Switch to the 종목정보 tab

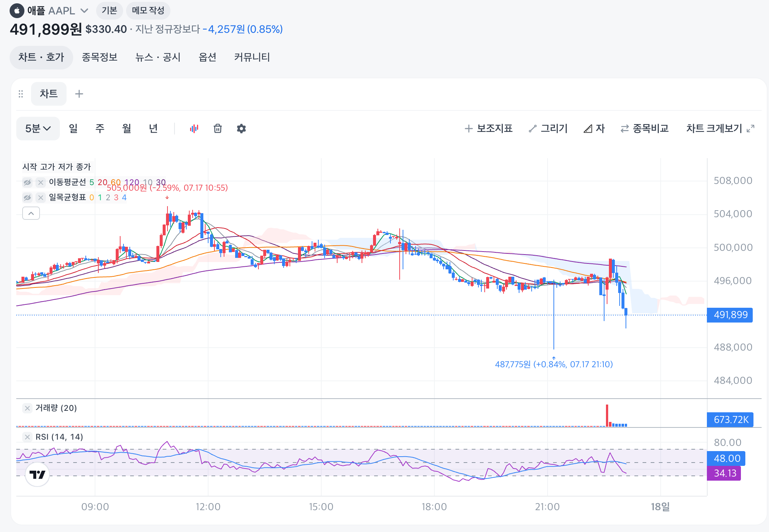click(99, 57)
